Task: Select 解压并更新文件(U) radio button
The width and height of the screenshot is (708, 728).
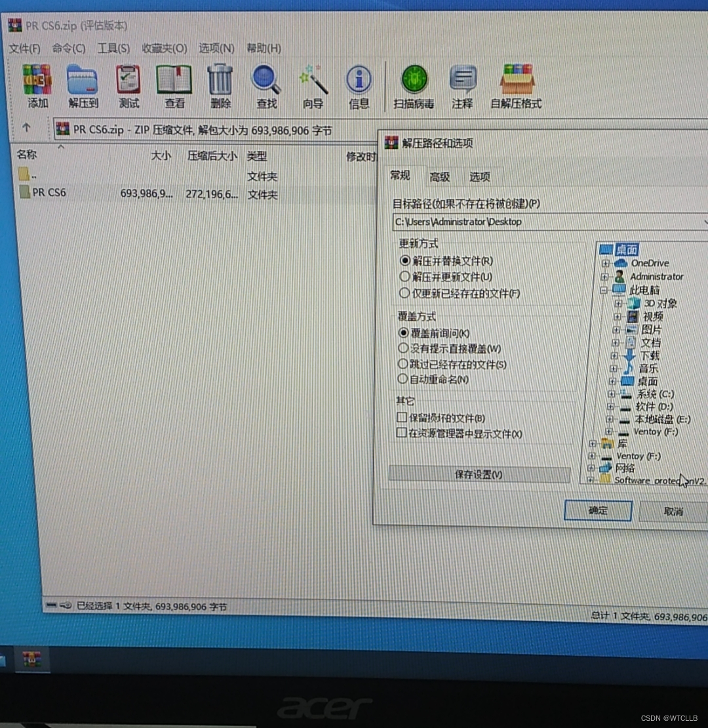Action: coord(404,277)
